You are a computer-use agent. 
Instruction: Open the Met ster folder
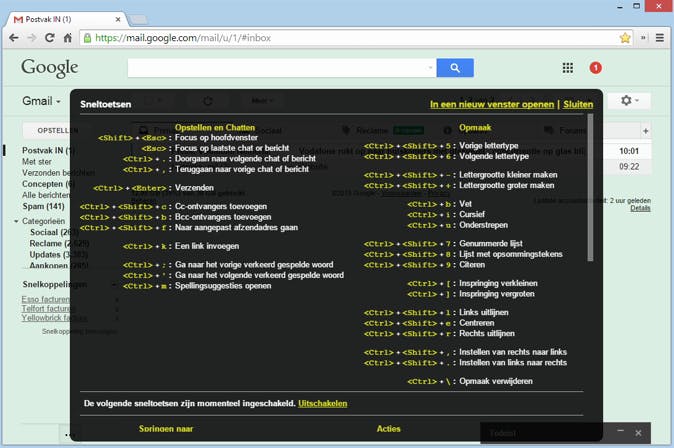click(x=37, y=162)
